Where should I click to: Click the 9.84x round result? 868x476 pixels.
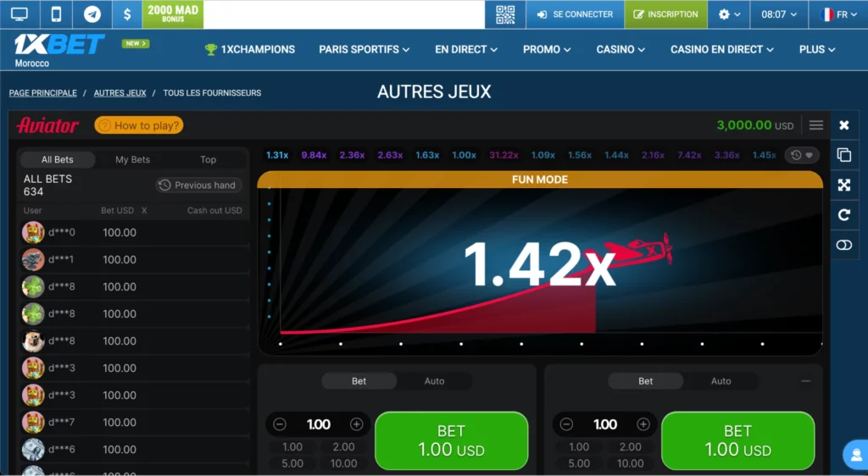(x=314, y=155)
